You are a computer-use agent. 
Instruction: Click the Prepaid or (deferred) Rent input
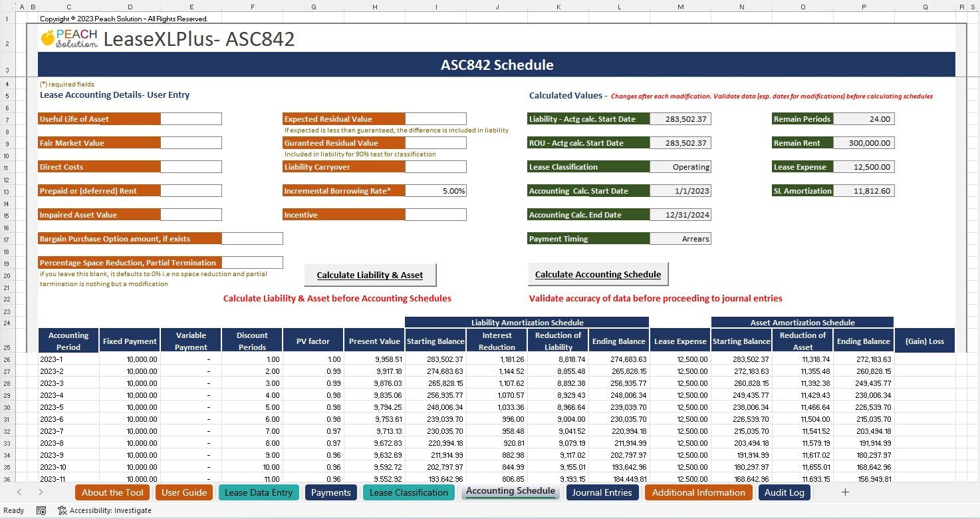(x=191, y=191)
